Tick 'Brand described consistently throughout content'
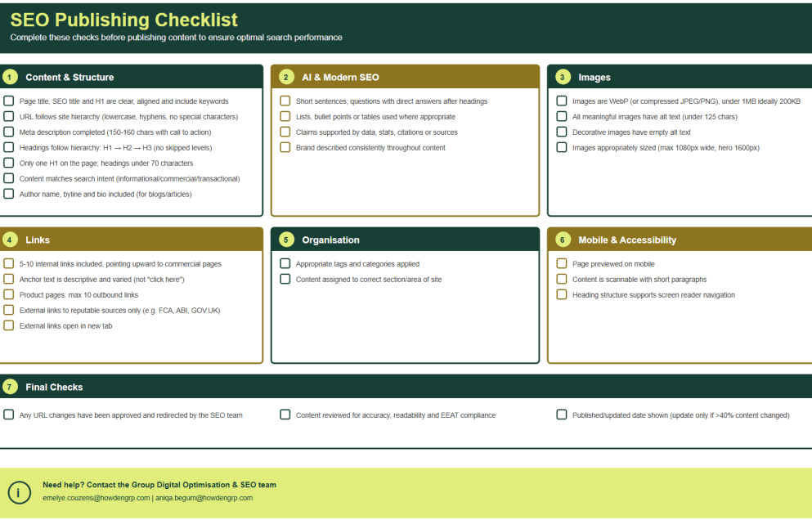The width and height of the screenshot is (812, 520). pyautogui.click(x=285, y=148)
